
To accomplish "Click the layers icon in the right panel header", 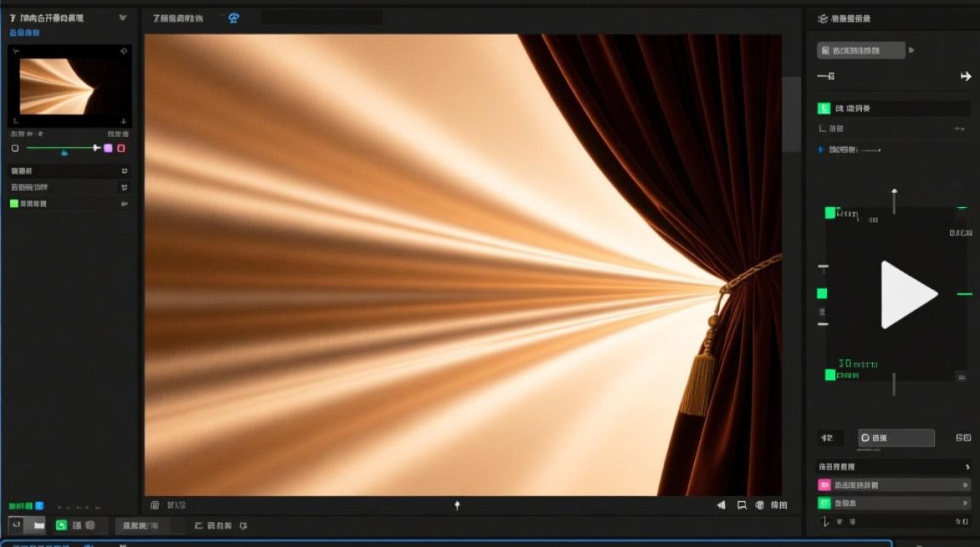I will (822, 18).
